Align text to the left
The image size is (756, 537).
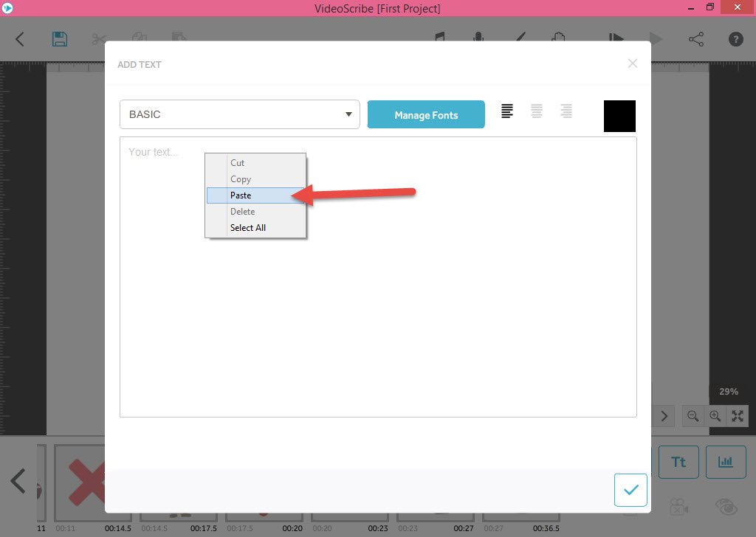point(506,111)
